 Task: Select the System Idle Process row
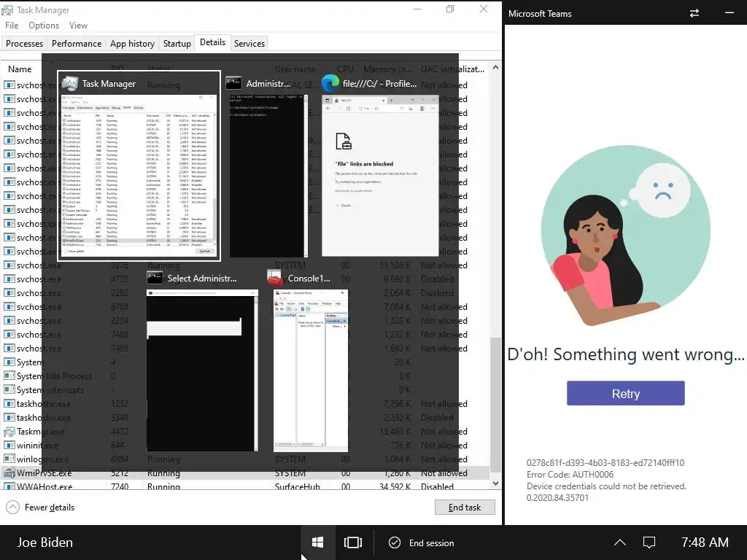245,376
